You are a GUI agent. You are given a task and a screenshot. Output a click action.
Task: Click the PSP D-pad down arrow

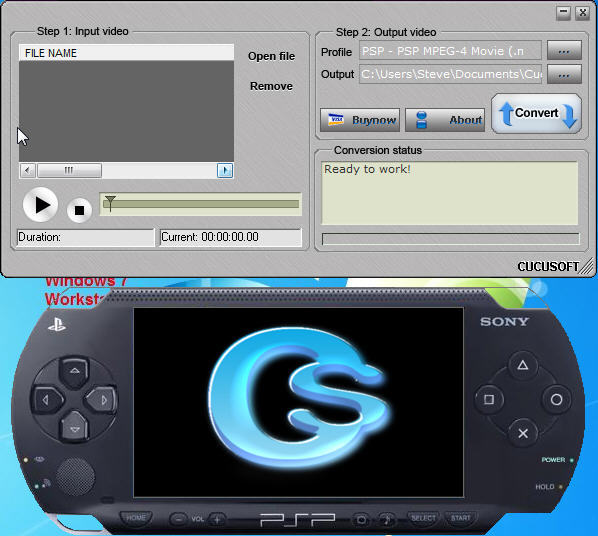[x=74, y=428]
